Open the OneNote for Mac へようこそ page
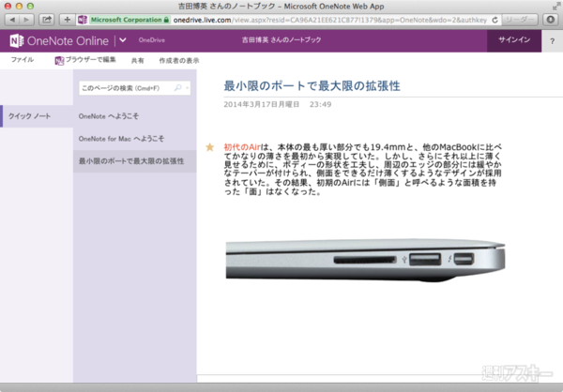Viewport: 563px width, 392px height. click(x=134, y=139)
